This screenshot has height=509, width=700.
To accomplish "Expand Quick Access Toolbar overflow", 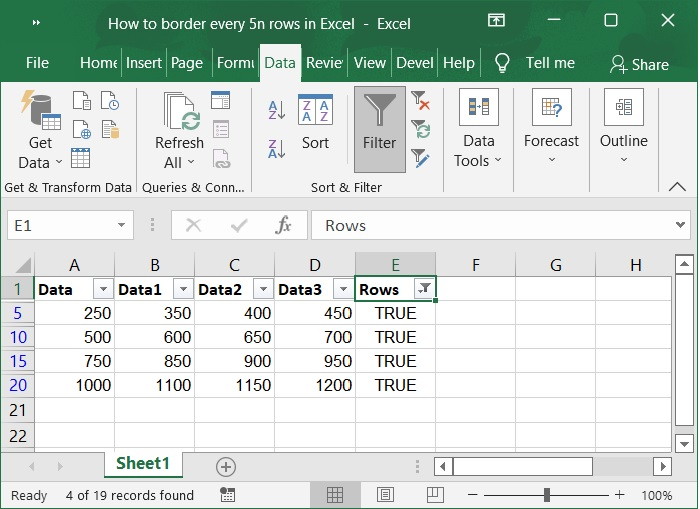I will pos(37,22).
